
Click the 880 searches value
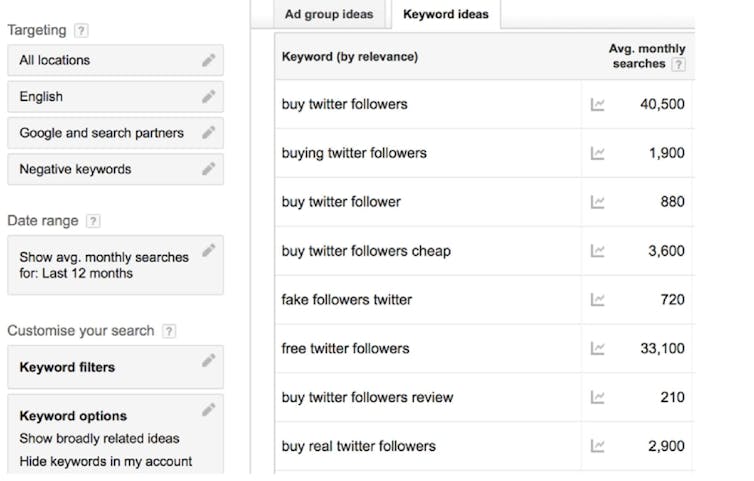tap(672, 202)
